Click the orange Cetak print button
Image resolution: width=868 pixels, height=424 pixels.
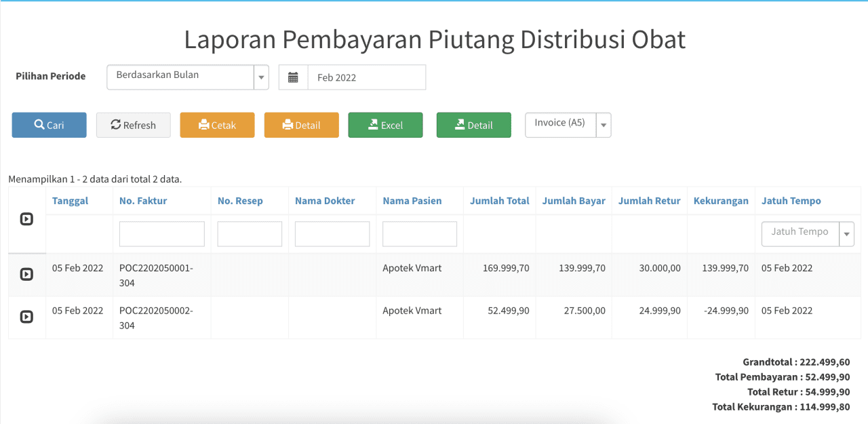[x=217, y=125]
